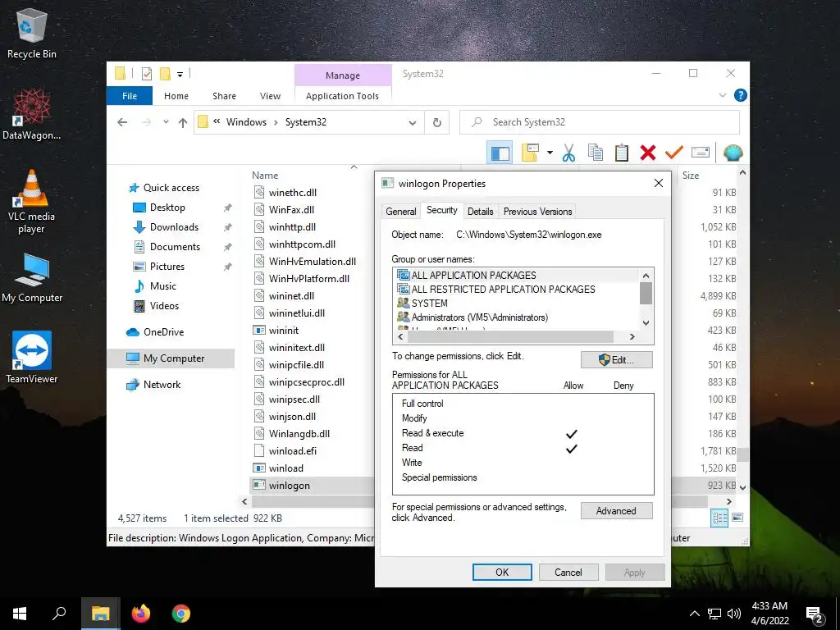Click the Cut scissors icon in toolbar
This screenshot has height=630, width=840.
(x=568, y=153)
